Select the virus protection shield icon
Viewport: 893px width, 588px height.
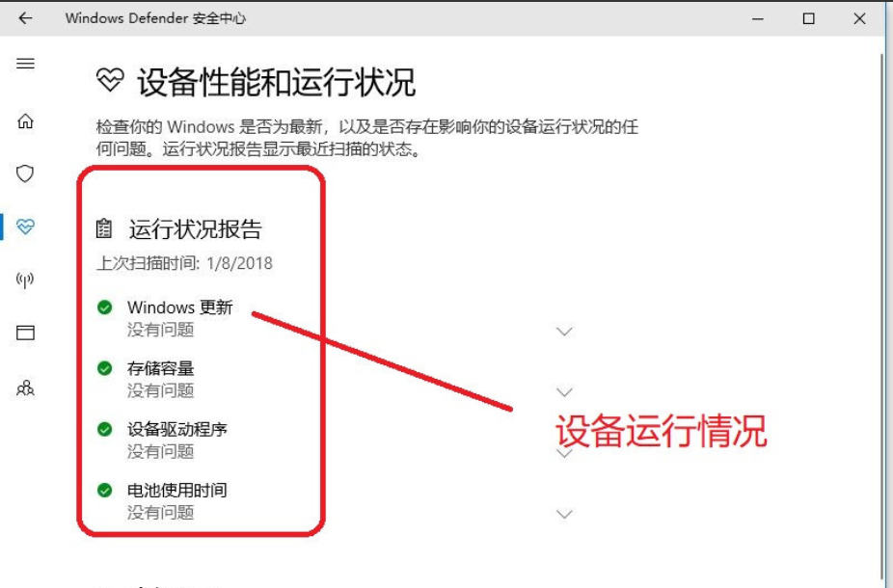[x=25, y=174]
